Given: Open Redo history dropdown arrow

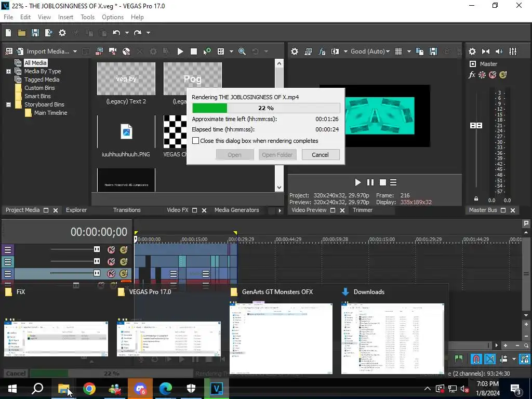Looking at the screenshot, I should click(148, 33).
